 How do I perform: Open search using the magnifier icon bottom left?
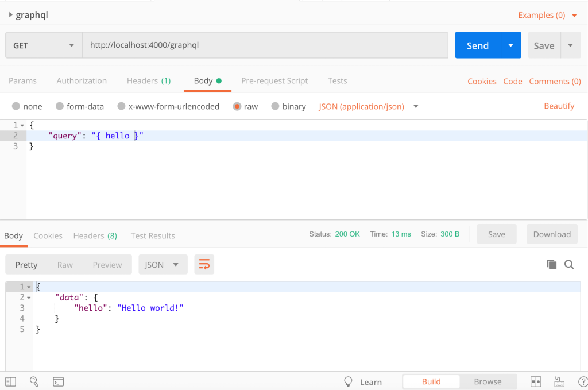[x=34, y=381]
